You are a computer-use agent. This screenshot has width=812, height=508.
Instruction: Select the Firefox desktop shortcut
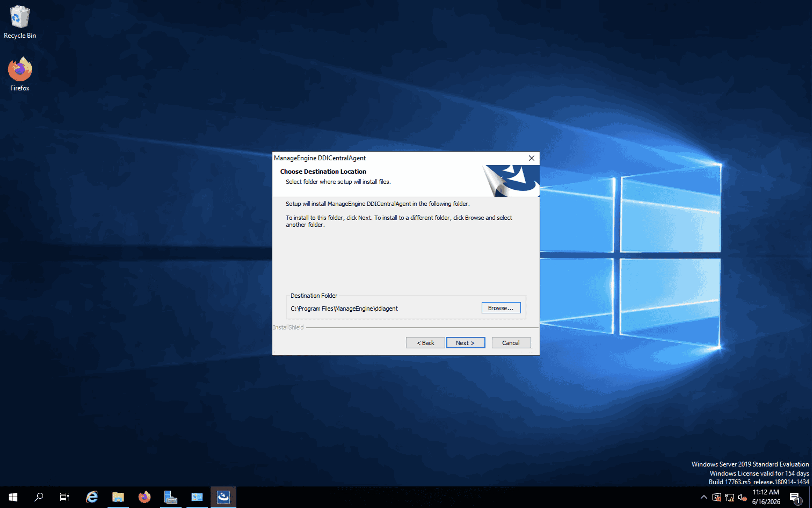pyautogui.click(x=20, y=74)
